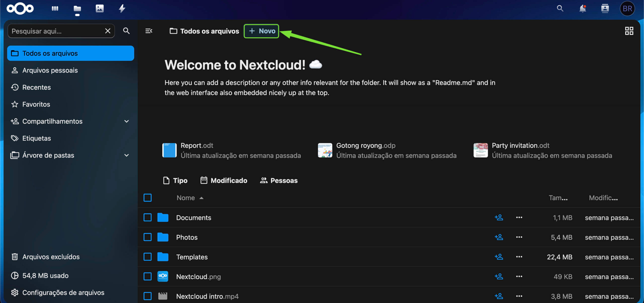
Task: Open the Photos app icon
Action: point(100,9)
